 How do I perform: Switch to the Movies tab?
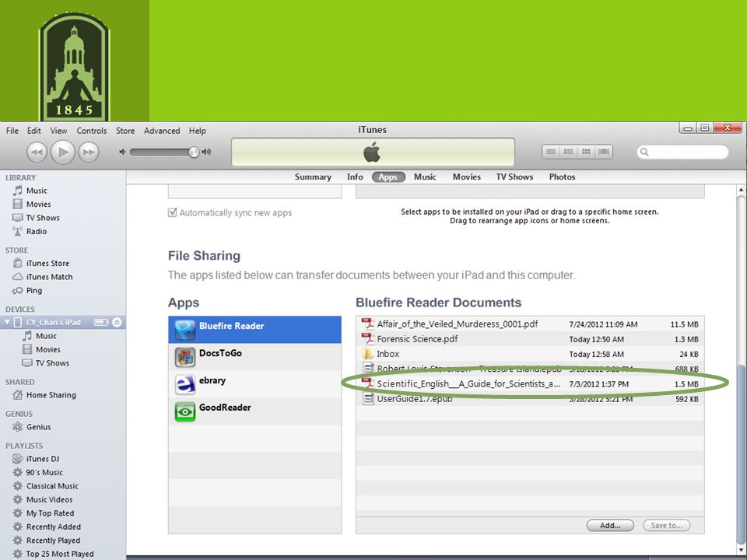pos(467,177)
